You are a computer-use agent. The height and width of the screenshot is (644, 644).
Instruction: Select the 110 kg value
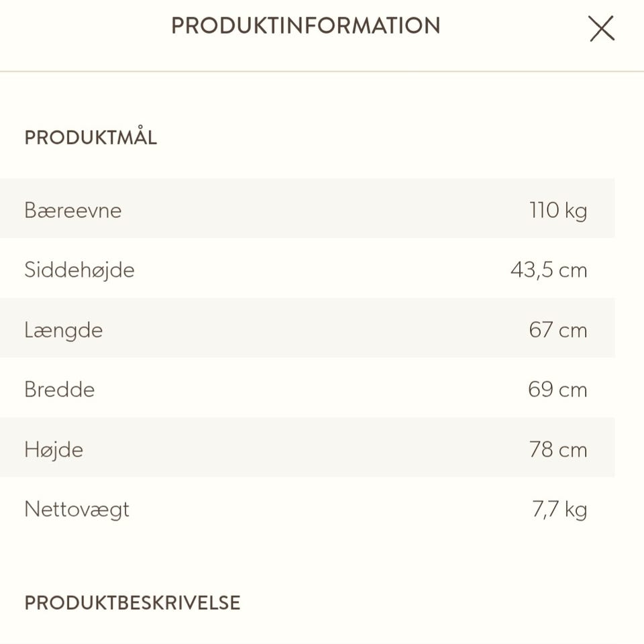[x=557, y=211]
